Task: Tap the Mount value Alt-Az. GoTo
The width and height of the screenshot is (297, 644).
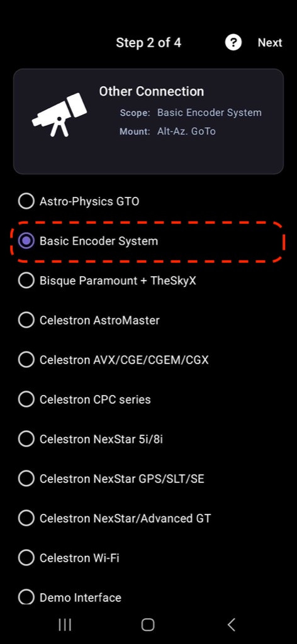Action: [x=186, y=131]
